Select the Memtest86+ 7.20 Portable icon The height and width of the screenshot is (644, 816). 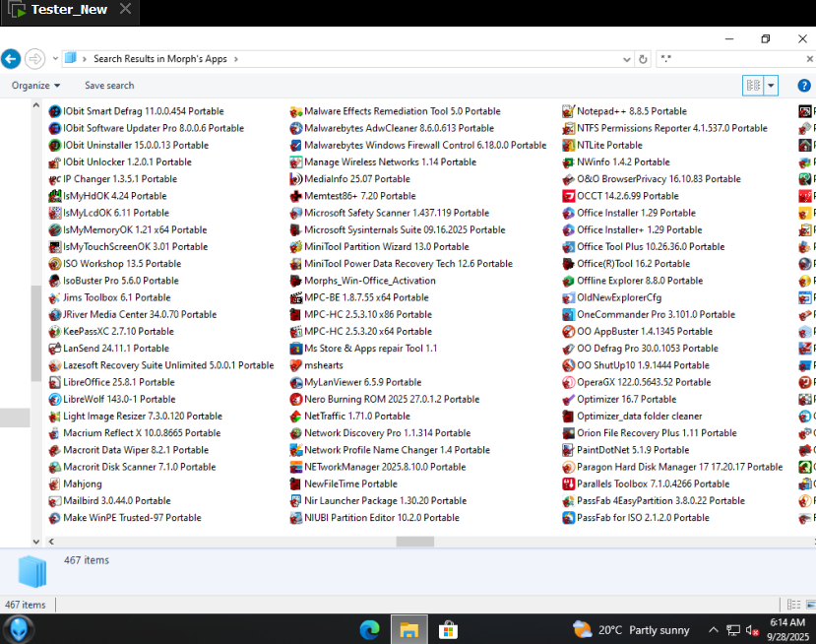[x=296, y=196]
